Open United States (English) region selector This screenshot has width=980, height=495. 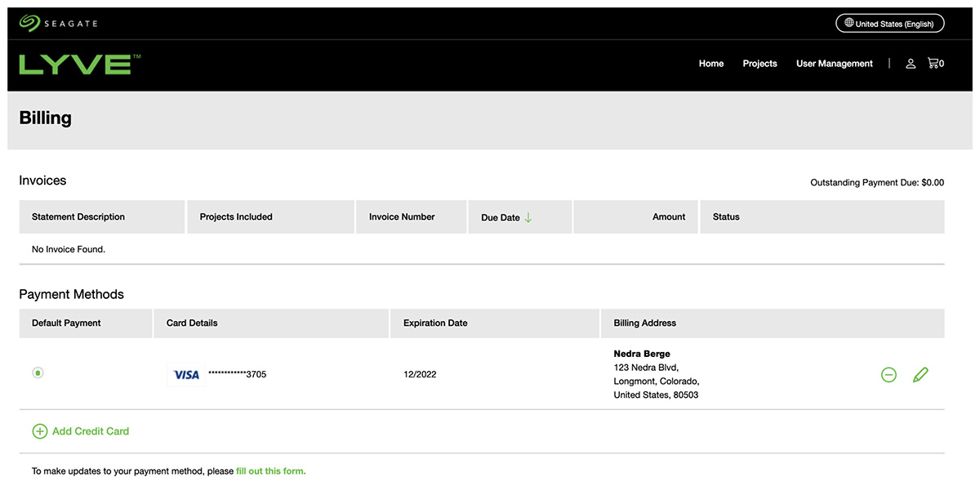pyautogui.click(x=889, y=24)
